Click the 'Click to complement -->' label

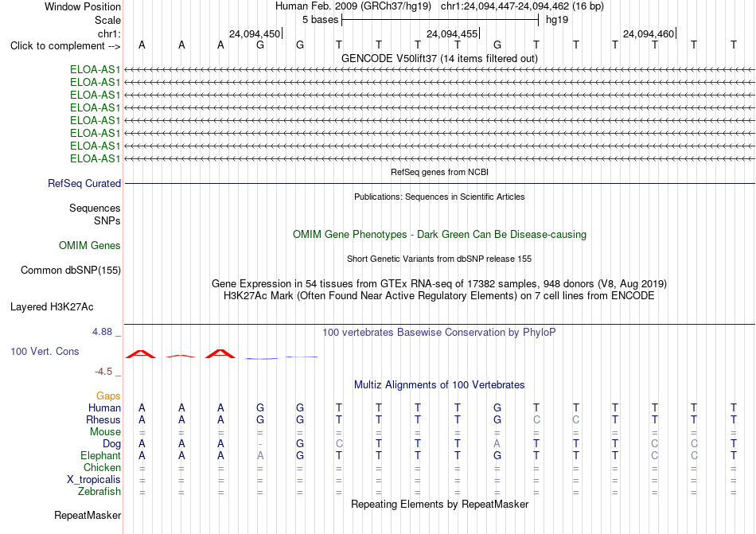click(x=65, y=46)
